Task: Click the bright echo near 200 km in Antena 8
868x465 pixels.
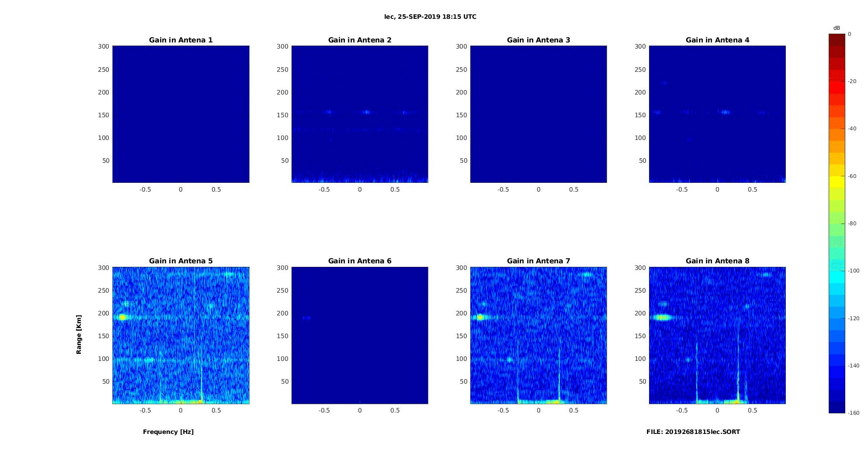Action: (x=661, y=318)
